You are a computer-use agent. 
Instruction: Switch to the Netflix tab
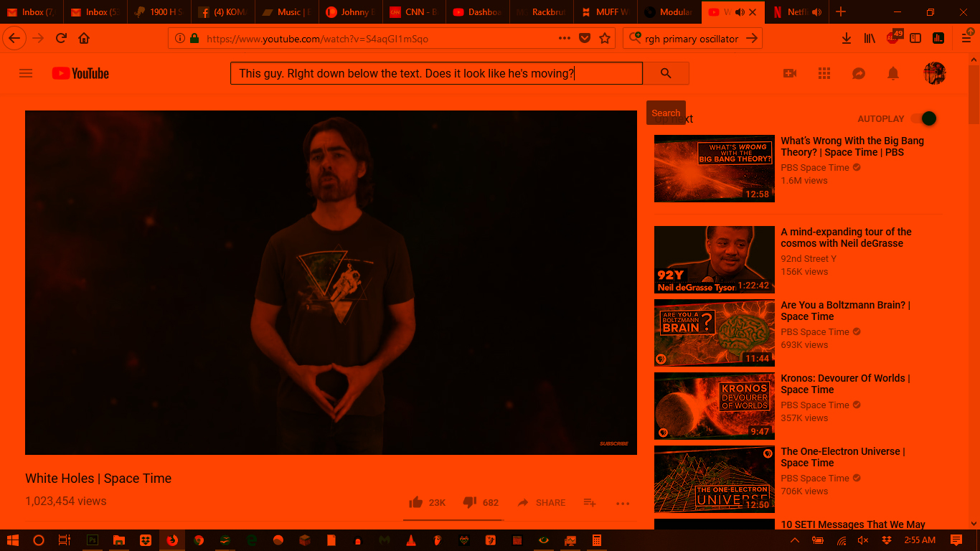coord(795,12)
